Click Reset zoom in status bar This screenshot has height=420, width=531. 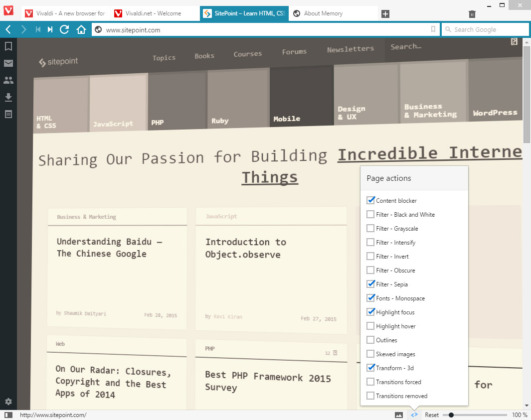coord(432,415)
